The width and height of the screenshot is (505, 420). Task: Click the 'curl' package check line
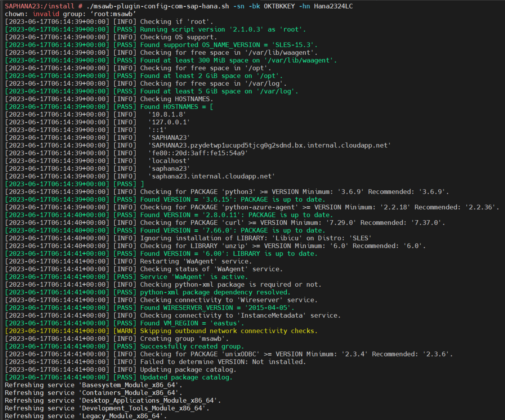[225, 223]
